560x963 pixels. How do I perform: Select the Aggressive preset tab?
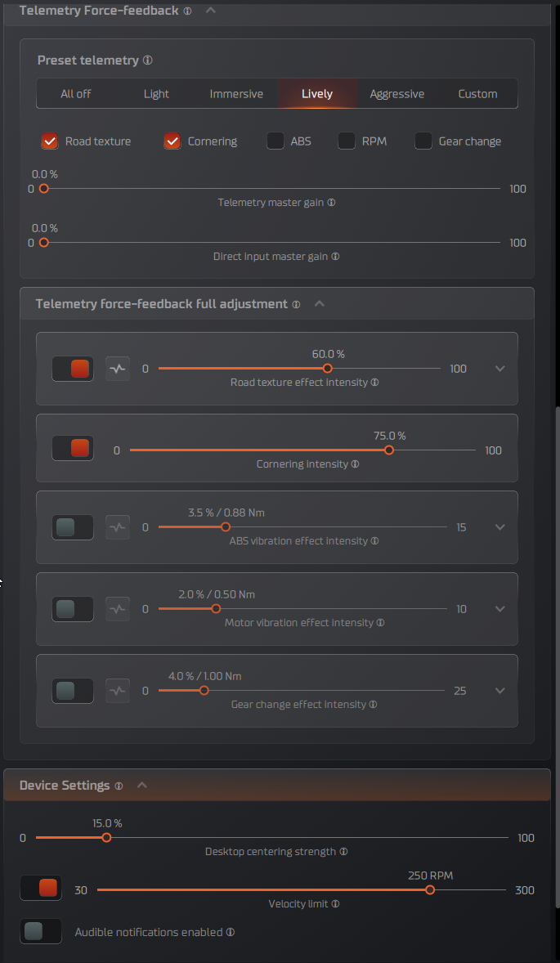coord(396,94)
